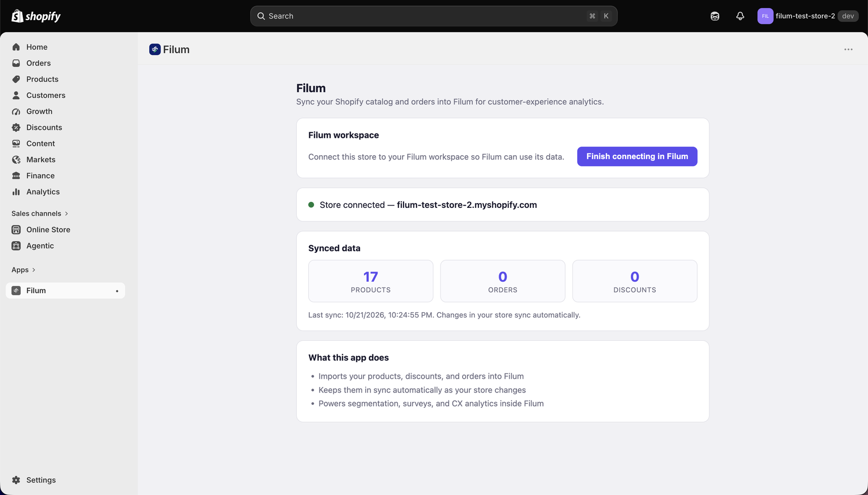
Task: Click the Online Store storefront icon
Action: pos(16,230)
